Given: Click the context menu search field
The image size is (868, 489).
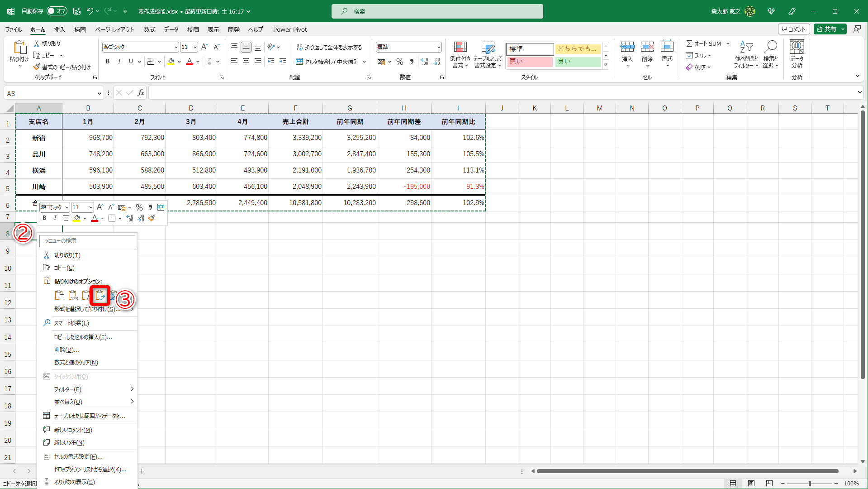Looking at the screenshot, I should point(87,241).
